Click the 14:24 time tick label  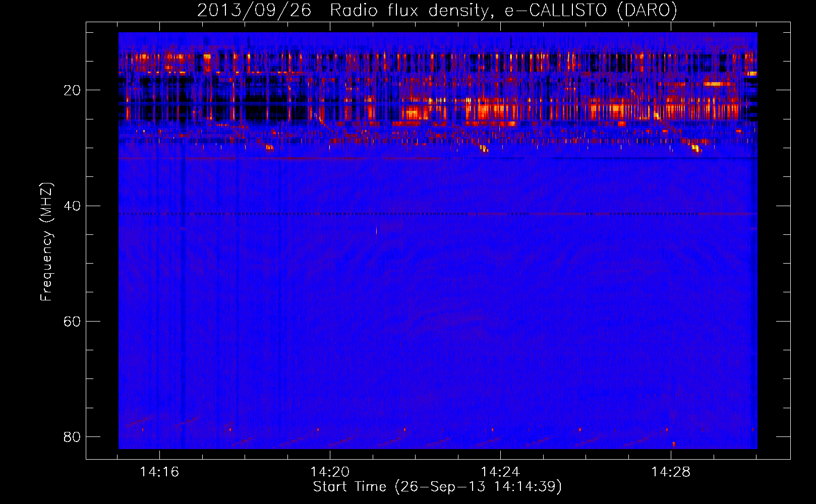500,472
